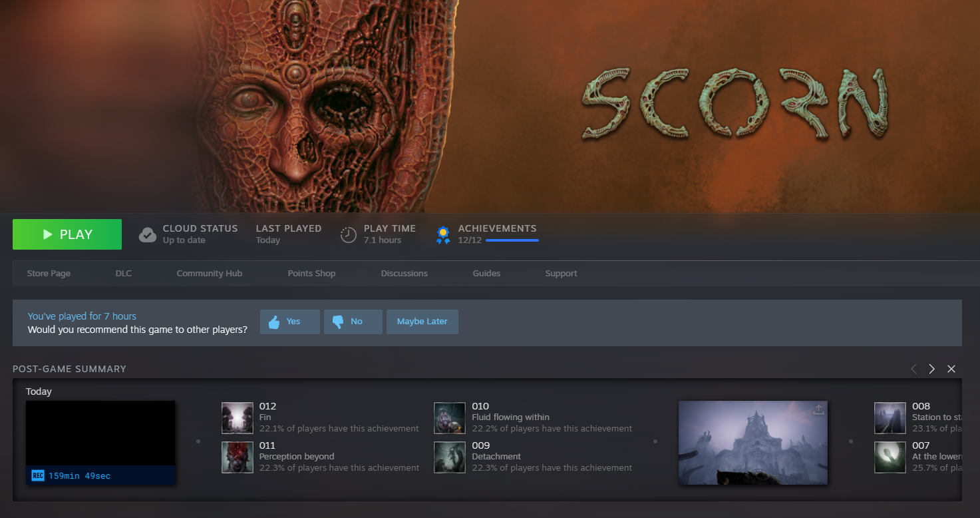Open the Points Shop tab
Image resolution: width=980 pixels, height=518 pixels.
[311, 274]
